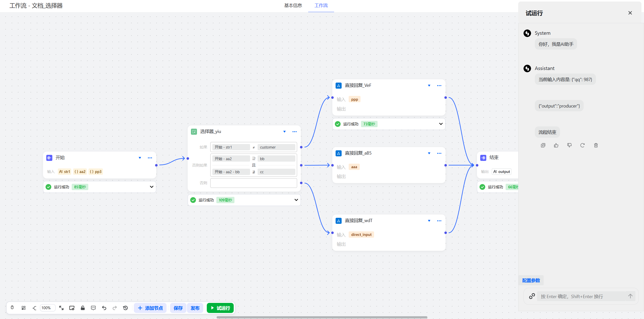Select the drag mode mouse icon
This screenshot has height=319, width=644.
pyautogui.click(x=12, y=308)
